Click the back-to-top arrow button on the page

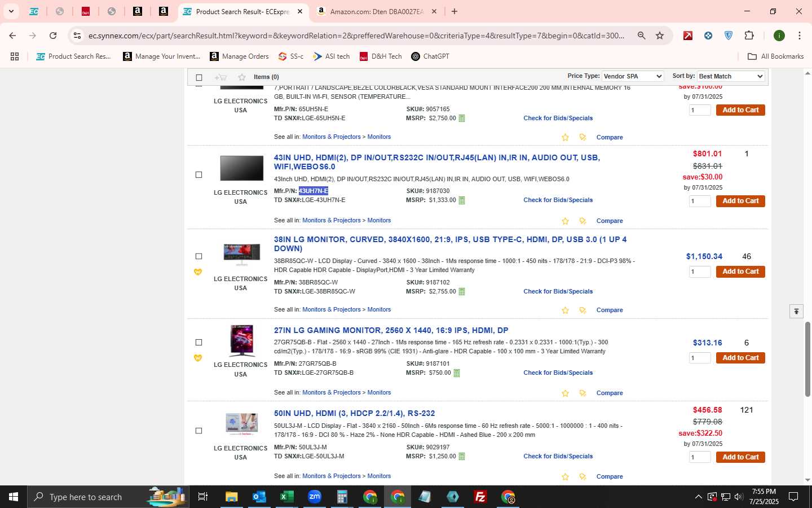(796, 311)
